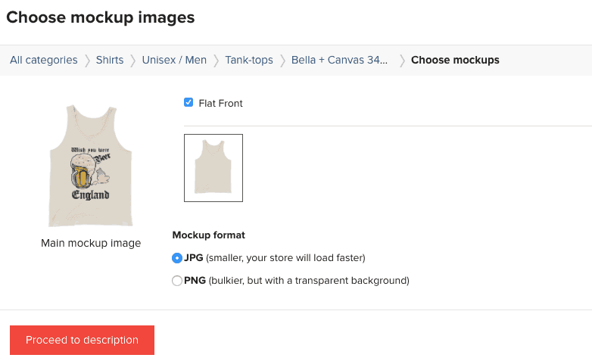Navigate to Tank-tops breadcrumb

click(249, 60)
